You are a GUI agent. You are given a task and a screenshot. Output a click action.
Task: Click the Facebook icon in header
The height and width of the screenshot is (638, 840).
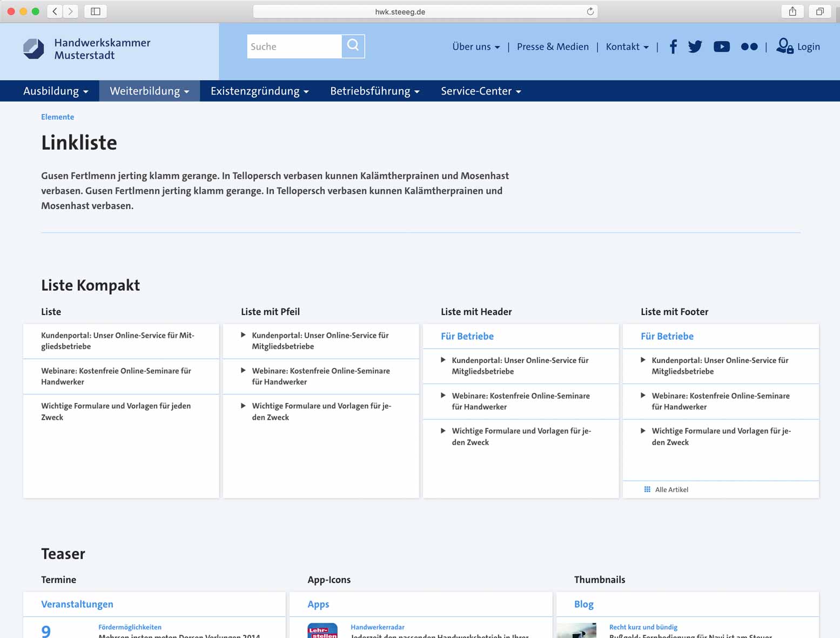click(x=673, y=47)
